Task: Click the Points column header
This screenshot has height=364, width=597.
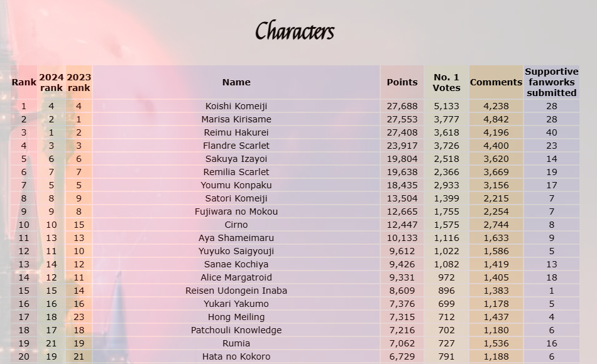Action: [x=402, y=82]
